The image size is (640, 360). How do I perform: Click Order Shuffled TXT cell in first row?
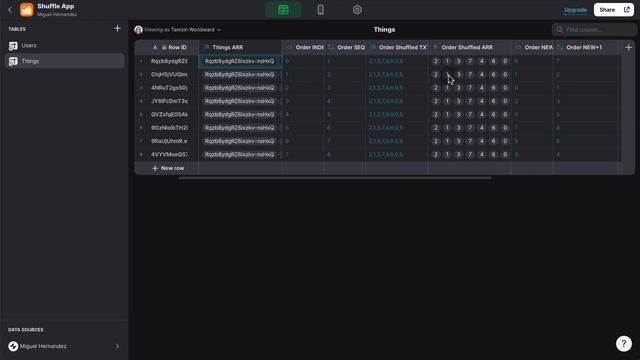click(x=397, y=61)
